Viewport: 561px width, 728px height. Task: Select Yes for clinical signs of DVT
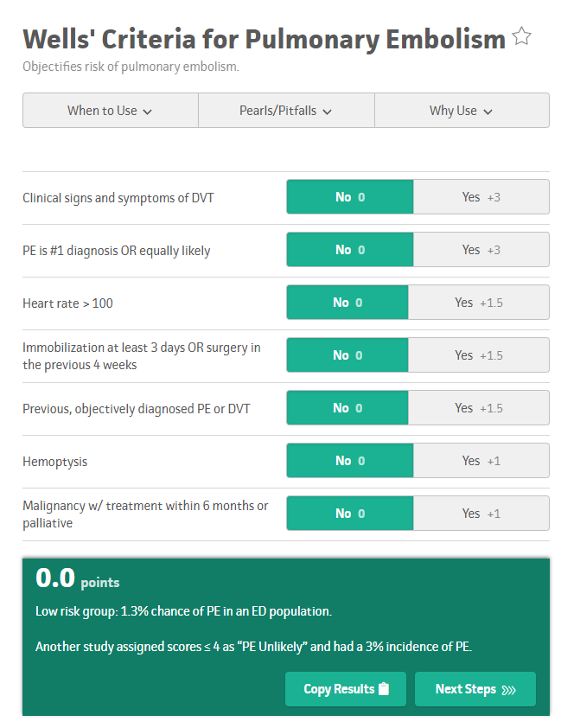coord(481,197)
